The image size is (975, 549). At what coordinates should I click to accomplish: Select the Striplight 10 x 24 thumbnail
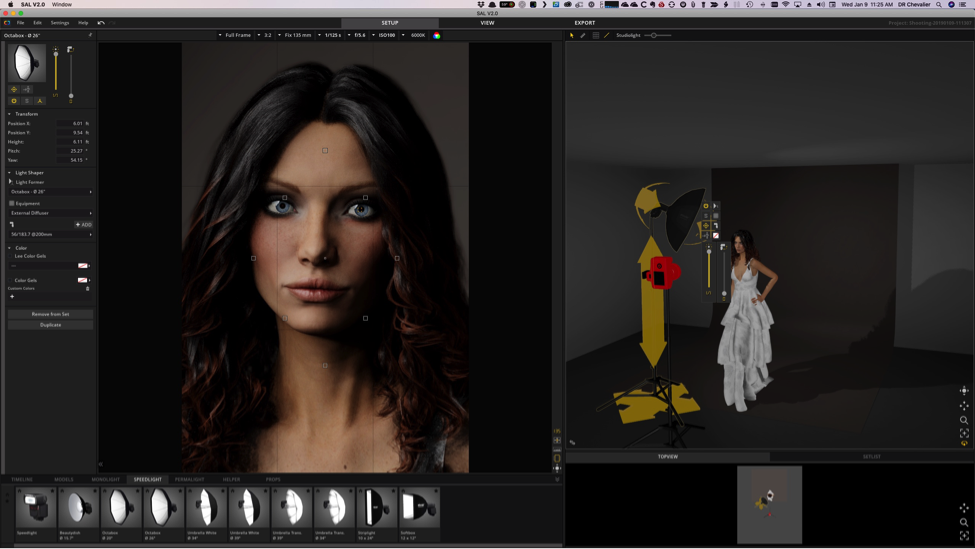pyautogui.click(x=377, y=507)
